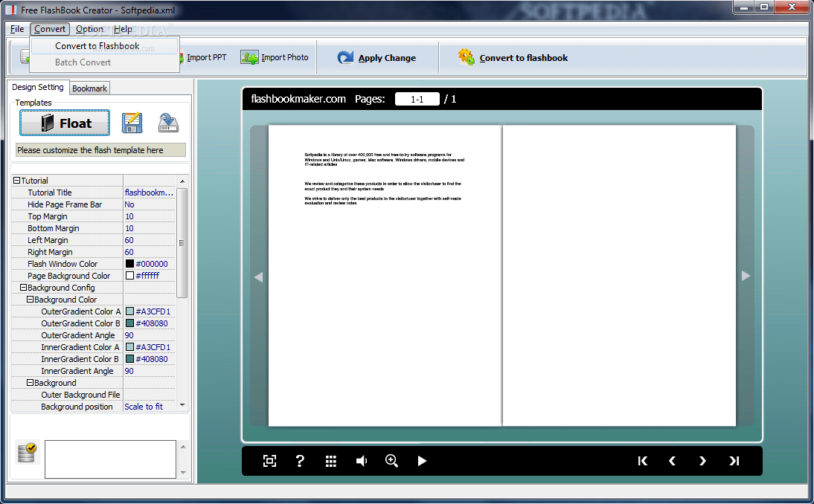The height and width of the screenshot is (504, 814).
Task: Start auto play with play icon
Action: tap(422, 461)
